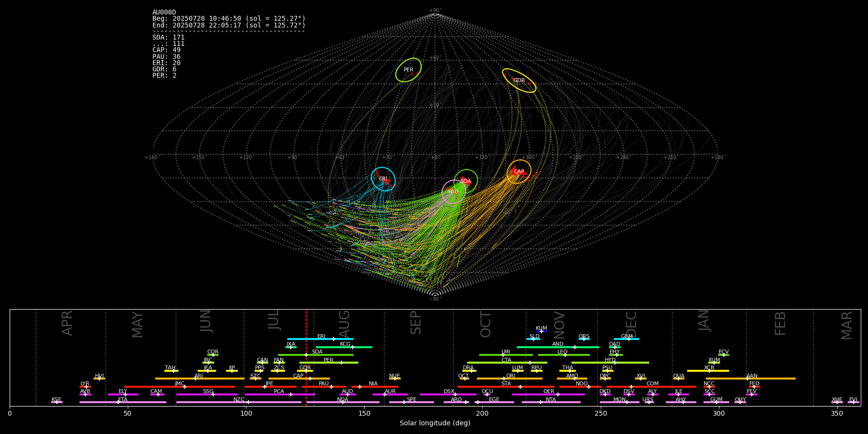Click the 'PAU: 36' count in legend
The height and width of the screenshot is (434, 868).
[166, 56]
